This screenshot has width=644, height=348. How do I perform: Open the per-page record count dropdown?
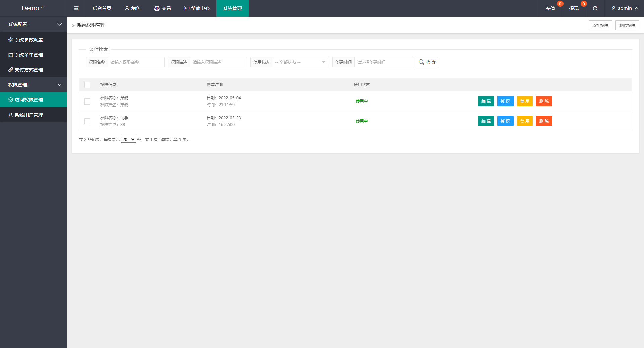click(128, 140)
